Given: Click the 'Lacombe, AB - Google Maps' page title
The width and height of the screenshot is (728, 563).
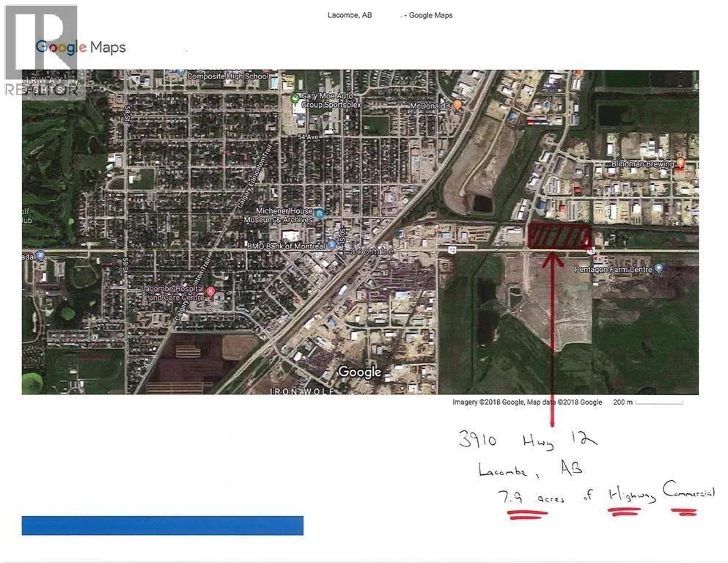Looking at the screenshot, I should click(x=389, y=15).
